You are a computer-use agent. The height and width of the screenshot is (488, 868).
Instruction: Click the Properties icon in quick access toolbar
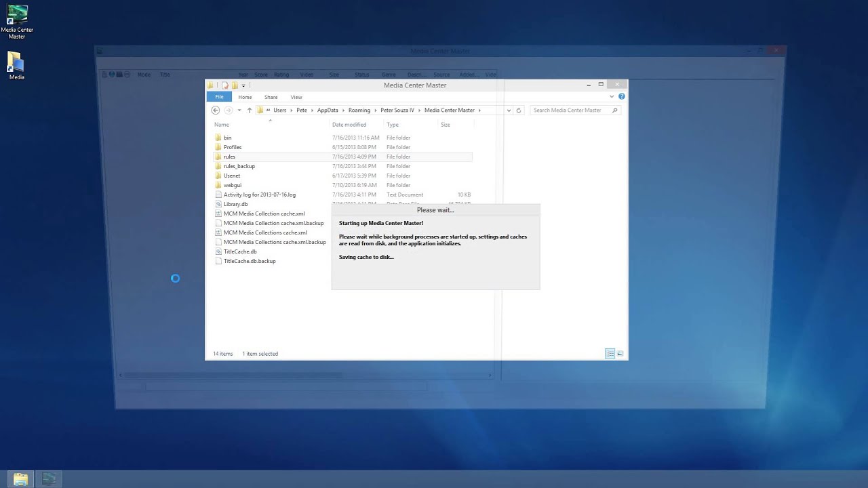click(x=225, y=85)
